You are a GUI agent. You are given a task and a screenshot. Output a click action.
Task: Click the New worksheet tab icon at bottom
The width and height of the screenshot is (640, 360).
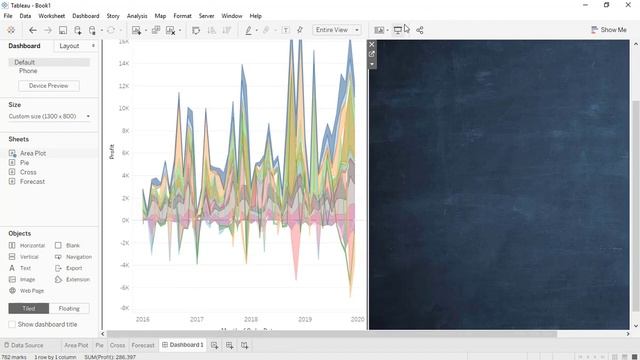[x=214, y=345]
